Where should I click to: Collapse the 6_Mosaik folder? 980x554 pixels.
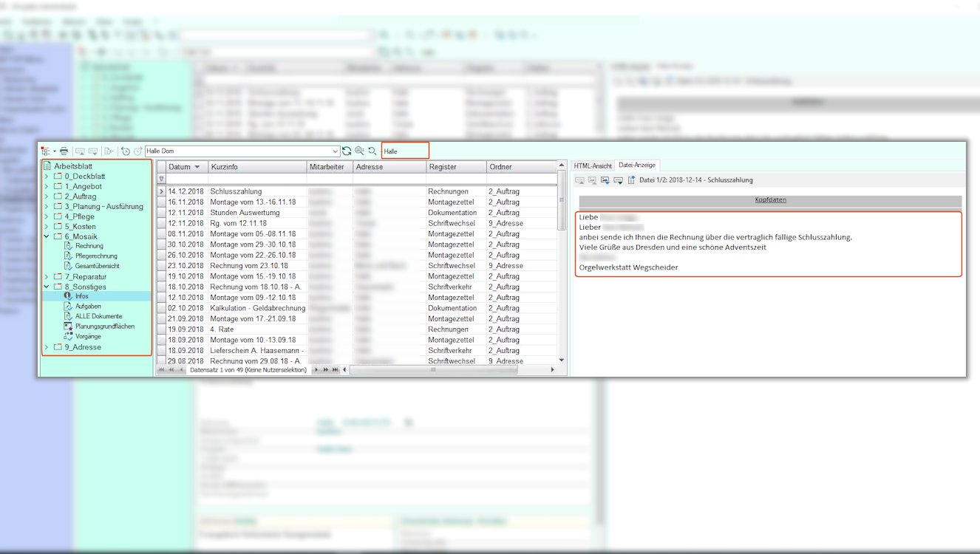pos(47,236)
